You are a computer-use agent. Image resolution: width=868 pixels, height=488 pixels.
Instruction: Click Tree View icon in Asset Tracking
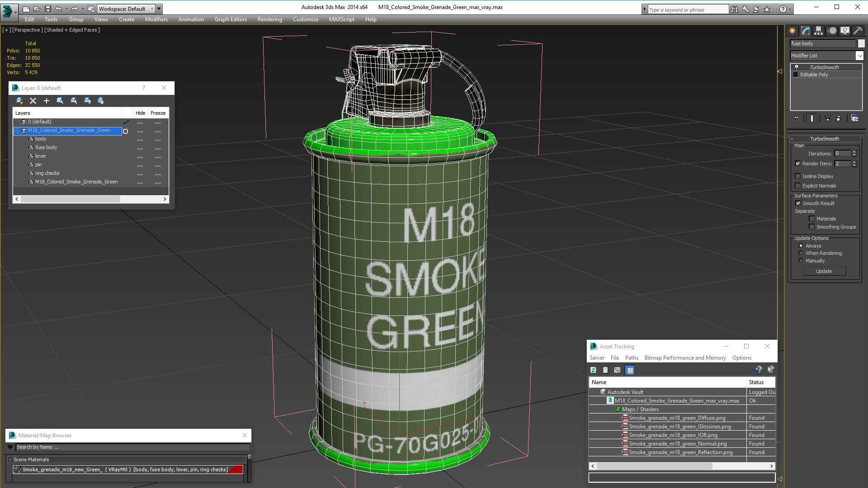tap(618, 370)
